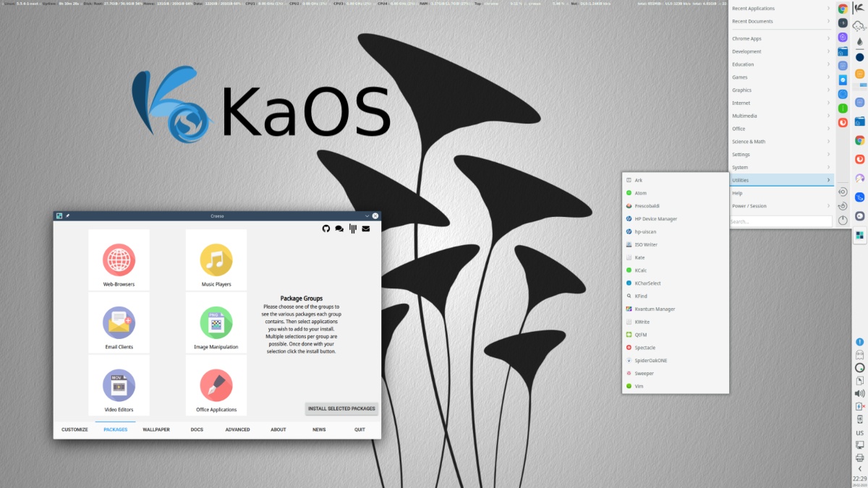Click the vertical bars icon in Croeso
868x488 pixels.
tap(353, 228)
